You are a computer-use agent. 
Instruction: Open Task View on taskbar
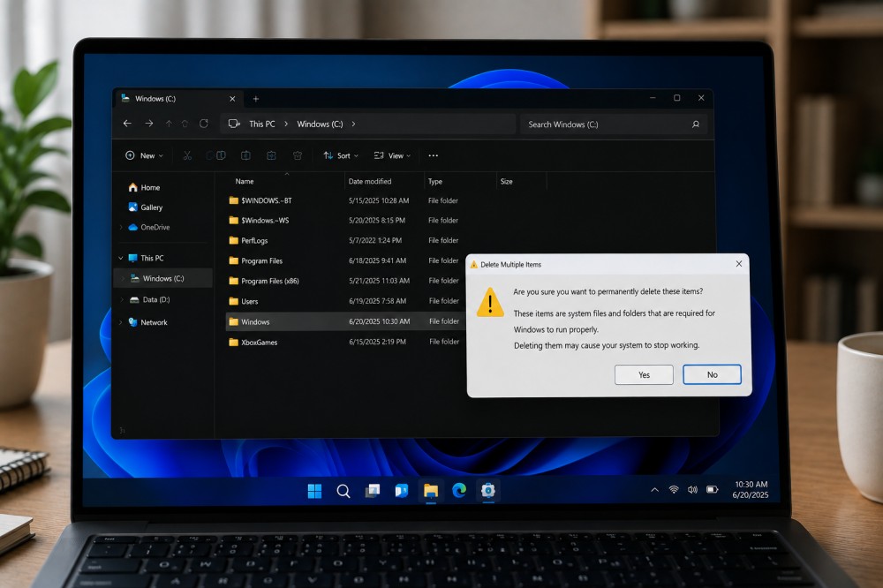pos(373,491)
